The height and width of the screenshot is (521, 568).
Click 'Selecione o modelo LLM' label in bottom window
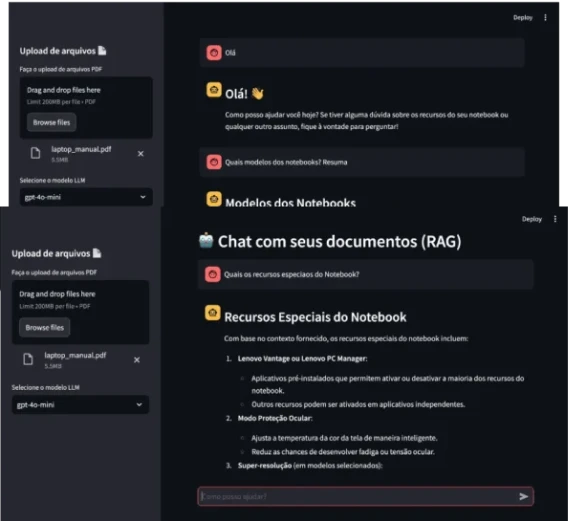(46, 387)
